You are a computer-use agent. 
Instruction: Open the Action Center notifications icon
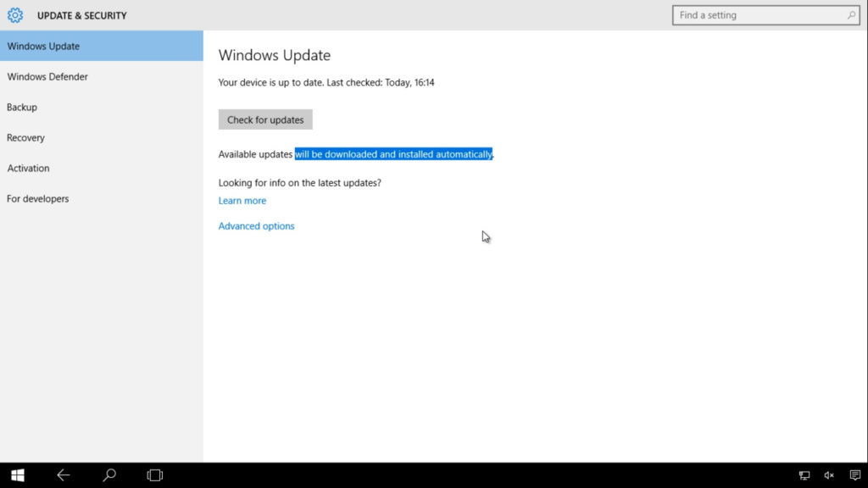point(854,475)
